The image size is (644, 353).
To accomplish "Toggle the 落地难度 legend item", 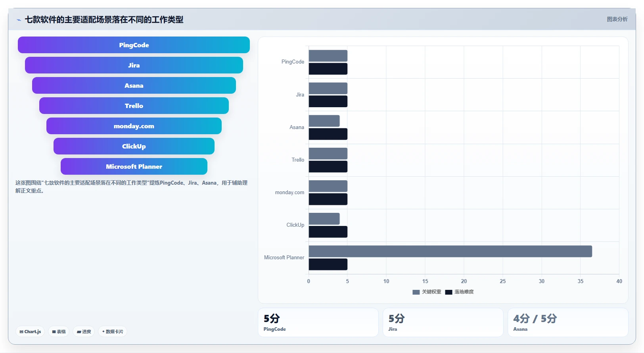I will coord(459,292).
